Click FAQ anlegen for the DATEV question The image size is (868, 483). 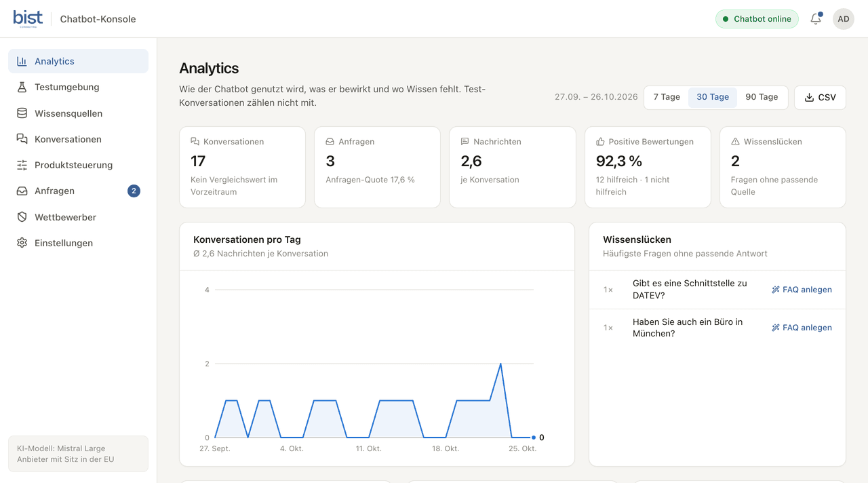(x=802, y=290)
